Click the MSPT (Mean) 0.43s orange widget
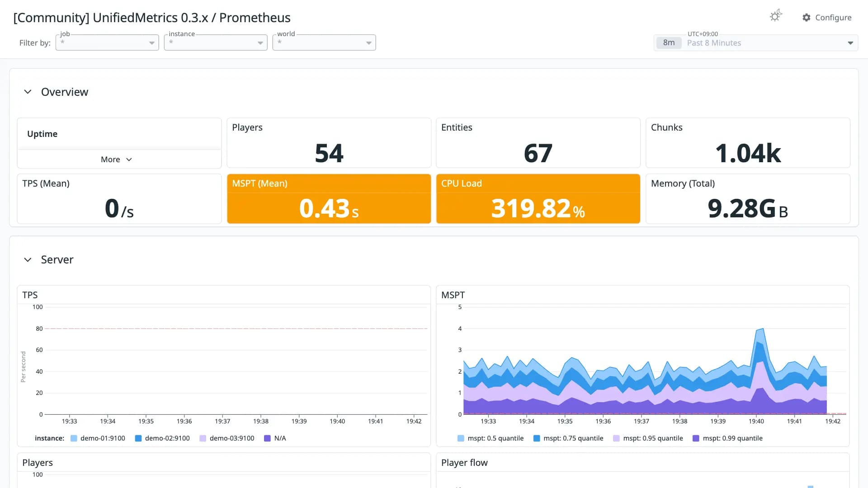Viewport: 868px width, 488px height. (x=329, y=199)
